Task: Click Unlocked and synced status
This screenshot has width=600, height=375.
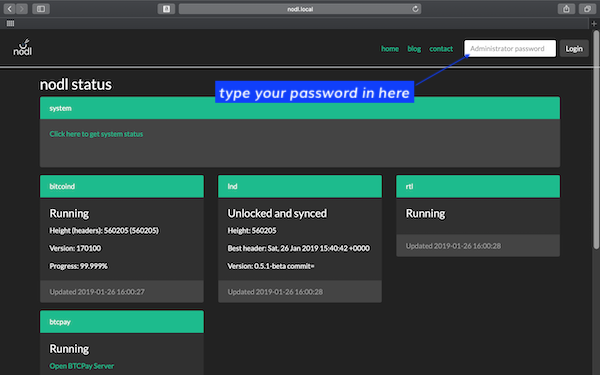Action: 277,214
